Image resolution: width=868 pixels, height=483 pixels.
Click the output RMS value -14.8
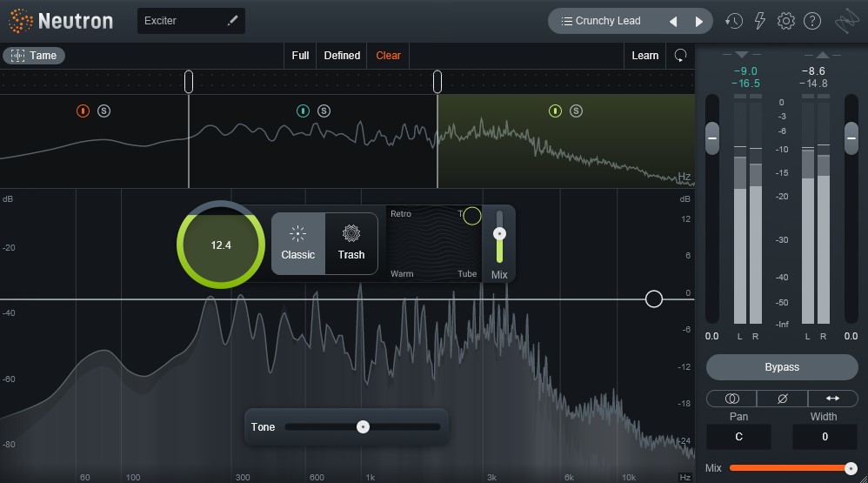pos(814,83)
